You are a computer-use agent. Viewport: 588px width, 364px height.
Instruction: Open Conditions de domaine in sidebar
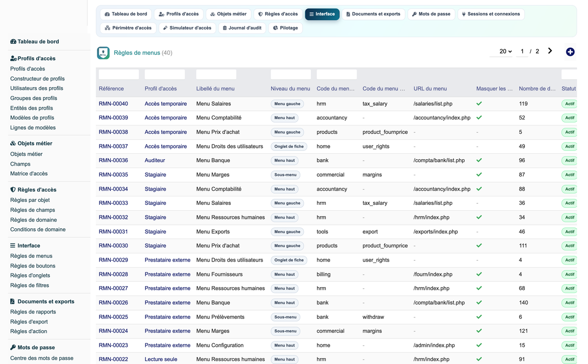(x=38, y=230)
